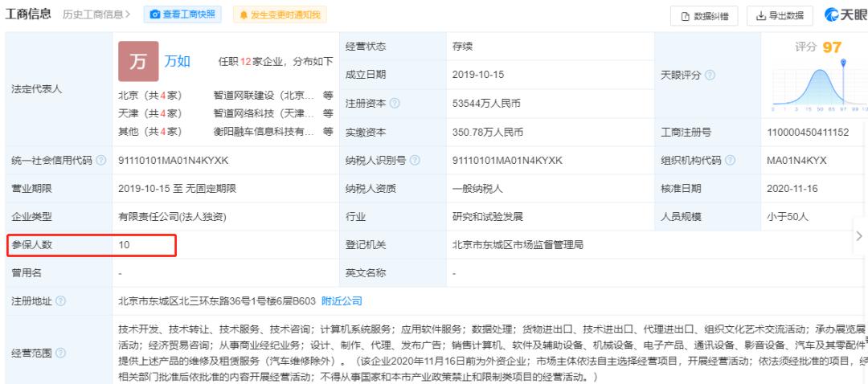Image resolution: width=868 pixels, height=384 pixels.
Task: Open legal representative 万如 link
Action: click(177, 61)
